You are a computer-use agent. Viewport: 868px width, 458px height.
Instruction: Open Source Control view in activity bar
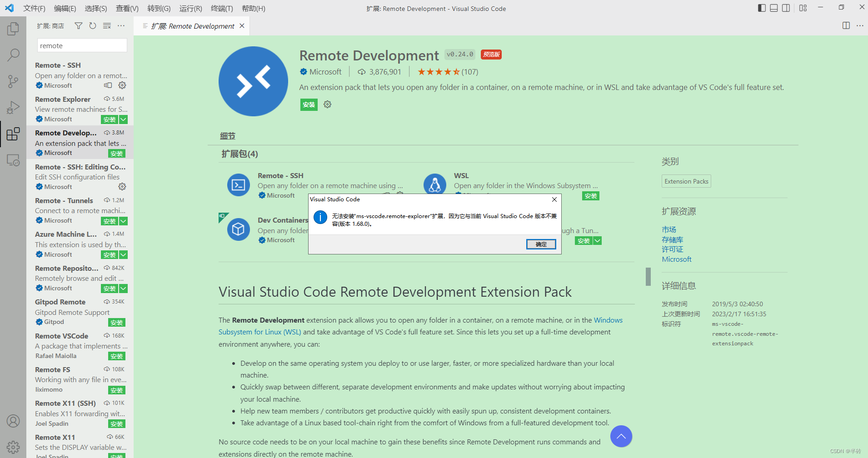point(13,81)
